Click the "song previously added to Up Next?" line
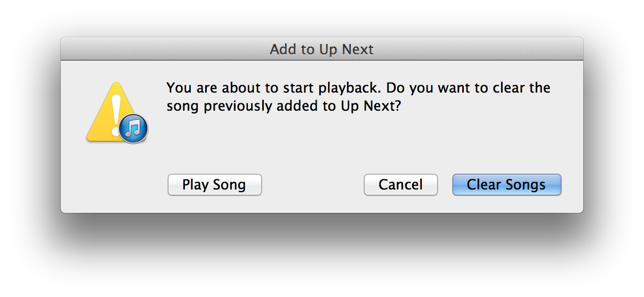The height and width of the screenshot is (297, 644). [x=283, y=106]
